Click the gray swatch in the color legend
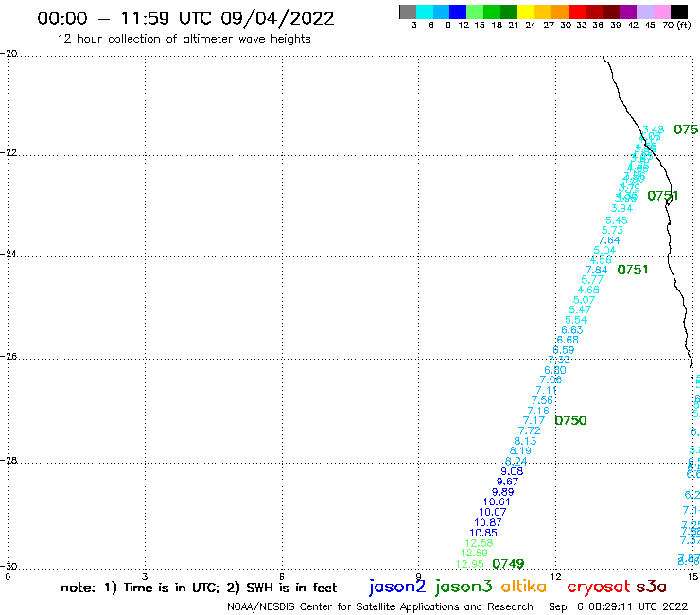Screen dimensions: 700x615 tap(408, 11)
